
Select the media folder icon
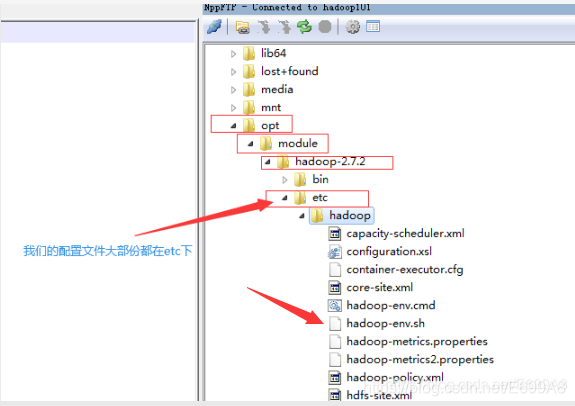[249, 89]
